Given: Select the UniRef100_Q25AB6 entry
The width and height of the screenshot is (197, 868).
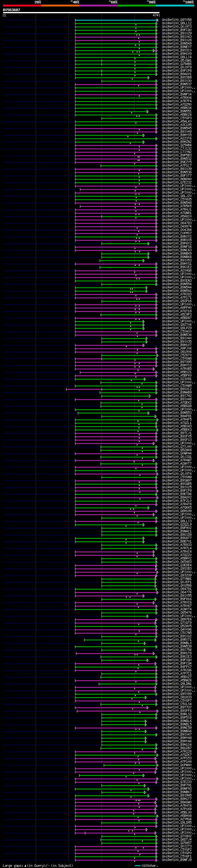Looking at the screenshot, I should click(177, 64).
